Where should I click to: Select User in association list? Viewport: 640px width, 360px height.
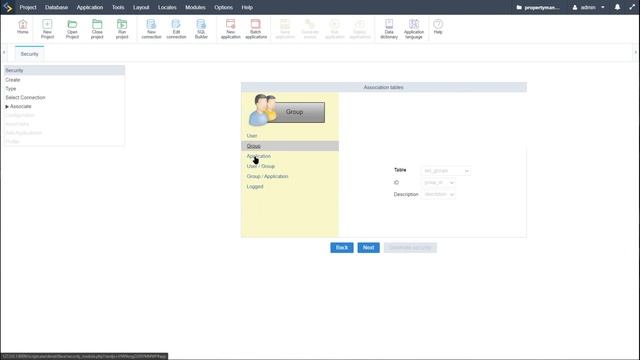252,136
